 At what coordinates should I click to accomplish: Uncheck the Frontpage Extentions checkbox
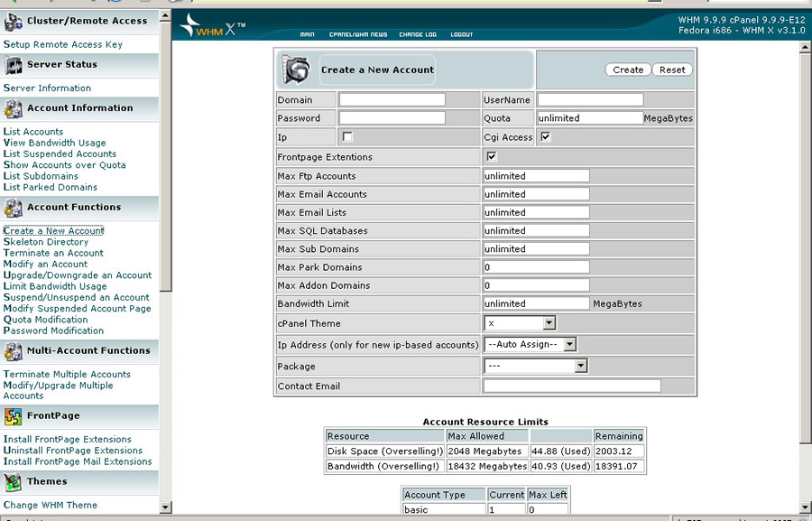pyautogui.click(x=492, y=156)
